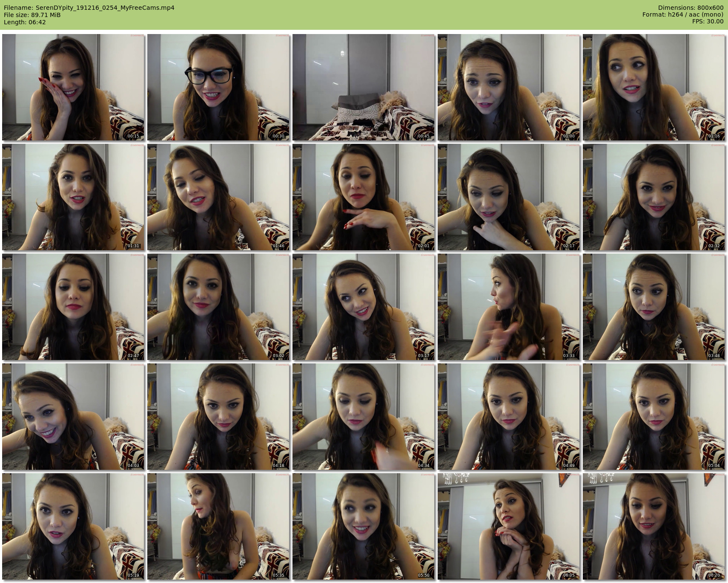Click the thumbnail labeled 02:32
The image size is (728, 583).
coord(654,197)
